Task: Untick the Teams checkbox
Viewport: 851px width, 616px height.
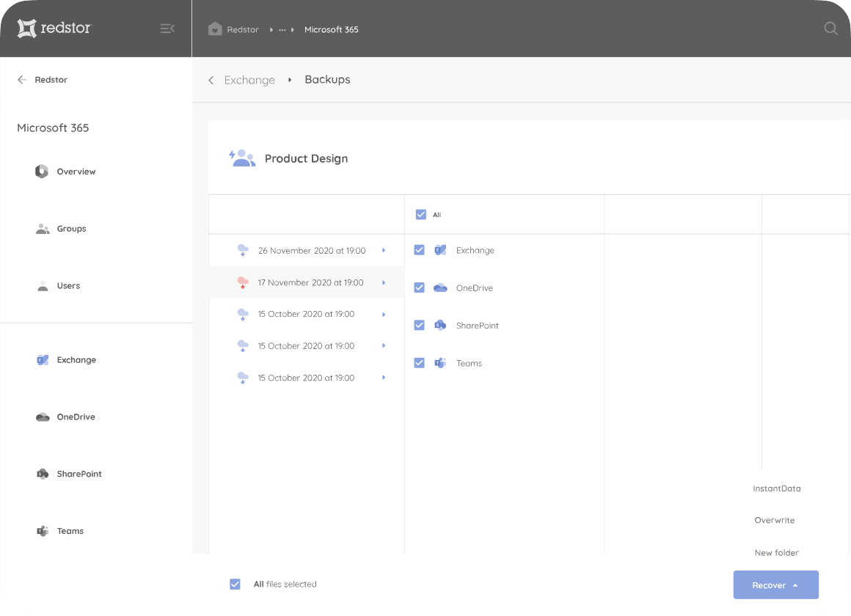Action: point(419,362)
